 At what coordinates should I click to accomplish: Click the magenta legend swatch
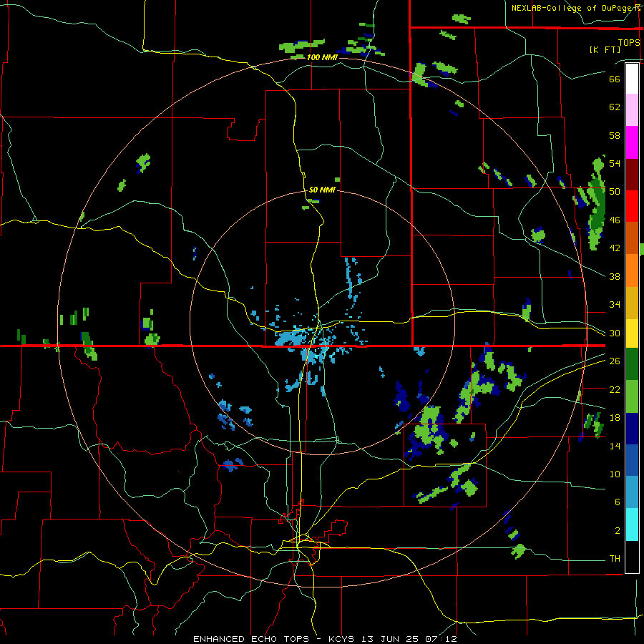[x=632, y=142]
